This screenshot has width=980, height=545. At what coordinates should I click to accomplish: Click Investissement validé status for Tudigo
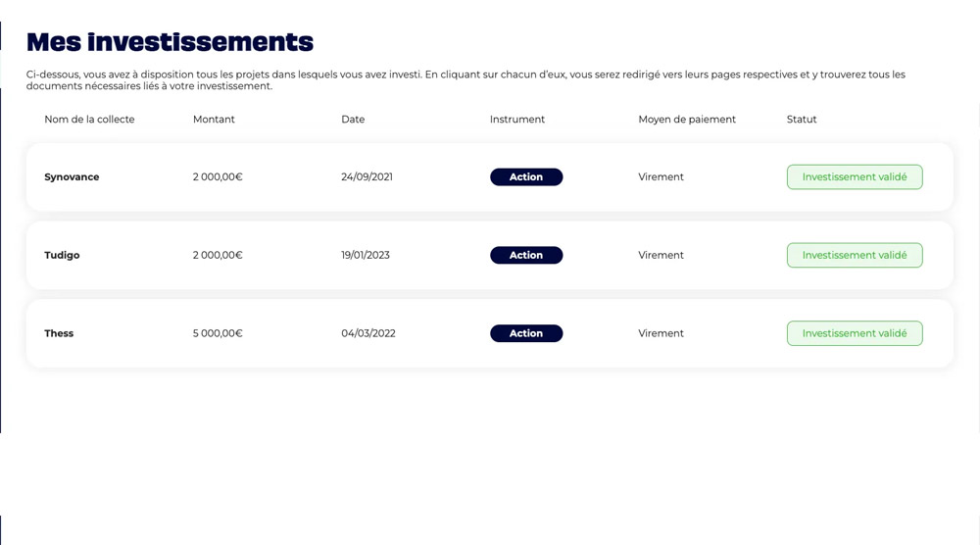(855, 255)
